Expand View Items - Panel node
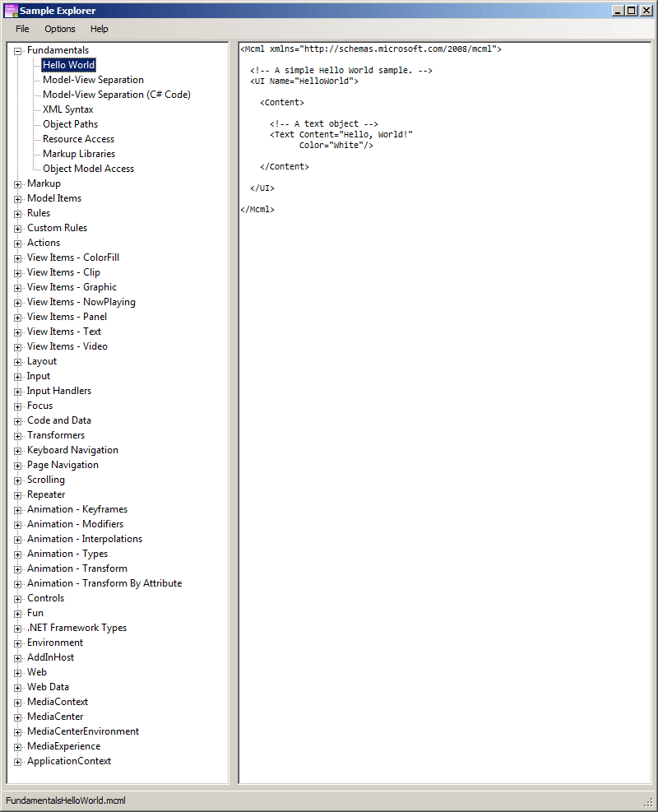The image size is (658, 812). point(17,318)
